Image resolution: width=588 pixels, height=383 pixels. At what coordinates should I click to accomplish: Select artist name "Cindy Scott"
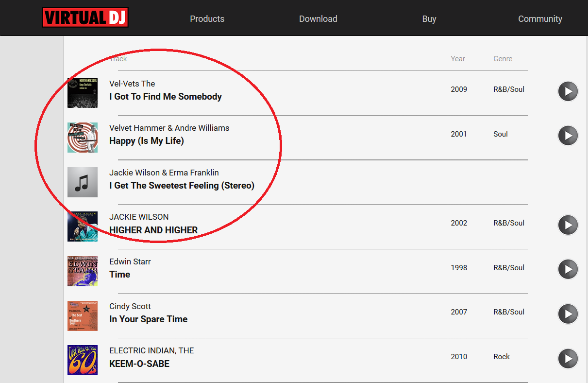[130, 306]
